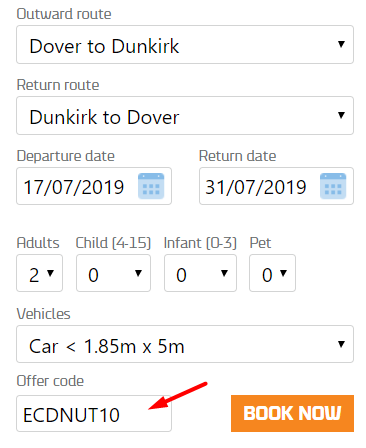Click the Outward route label

64,14
